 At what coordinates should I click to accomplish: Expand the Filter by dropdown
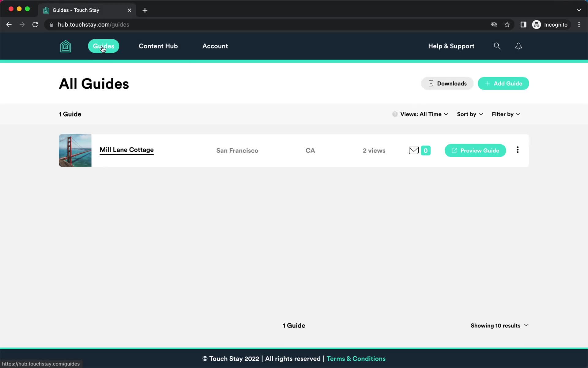tap(505, 114)
